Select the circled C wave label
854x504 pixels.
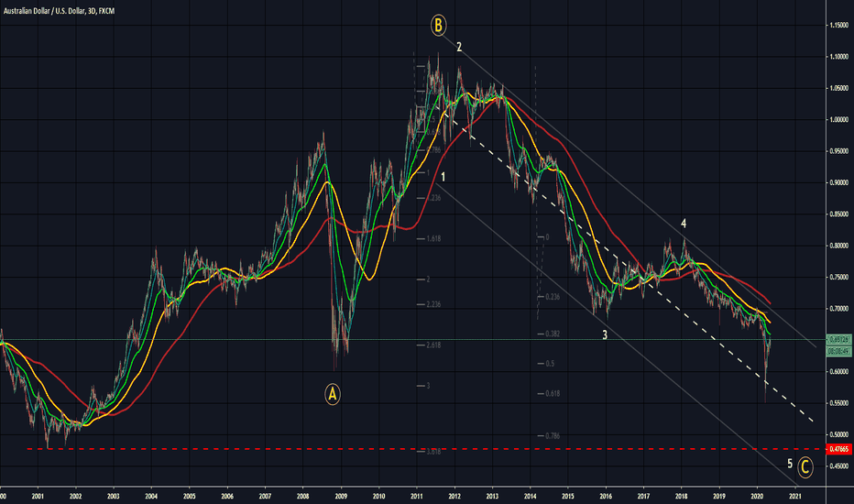coord(805,467)
